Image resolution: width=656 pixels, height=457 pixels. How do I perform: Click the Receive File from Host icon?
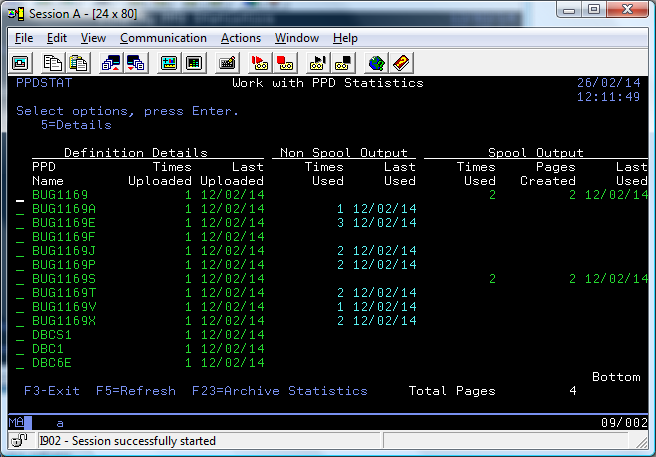tap(134, 63)
